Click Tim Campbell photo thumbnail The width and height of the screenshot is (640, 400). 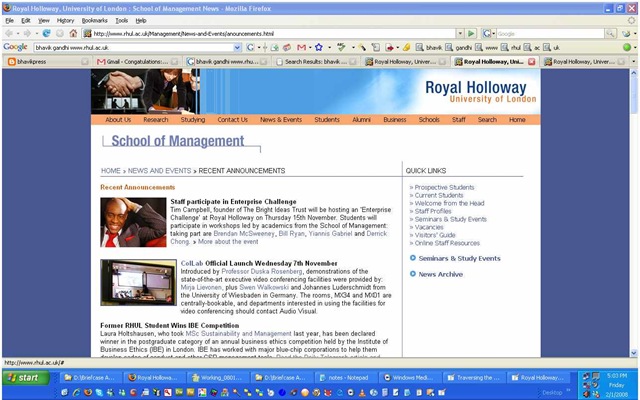[x=133, y=222]
